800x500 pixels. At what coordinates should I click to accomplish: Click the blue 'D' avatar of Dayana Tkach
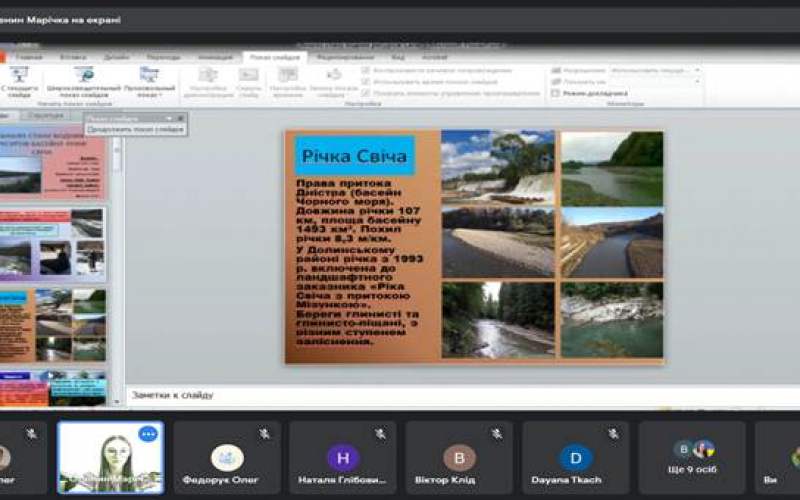coord(576,458)
